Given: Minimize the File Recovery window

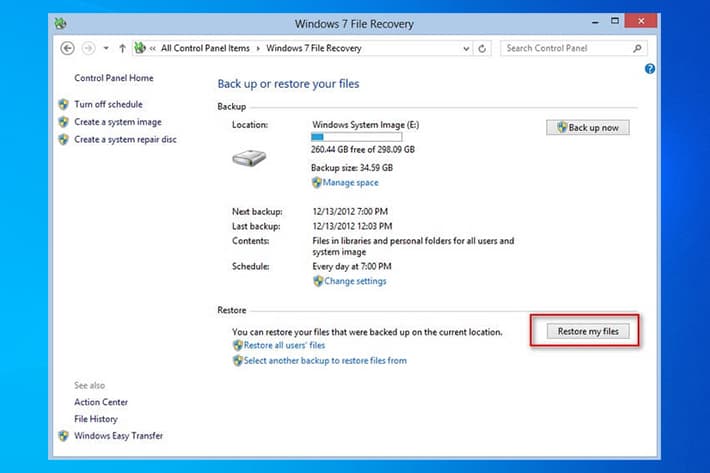Looking at the screenshot, I should 595,21.
